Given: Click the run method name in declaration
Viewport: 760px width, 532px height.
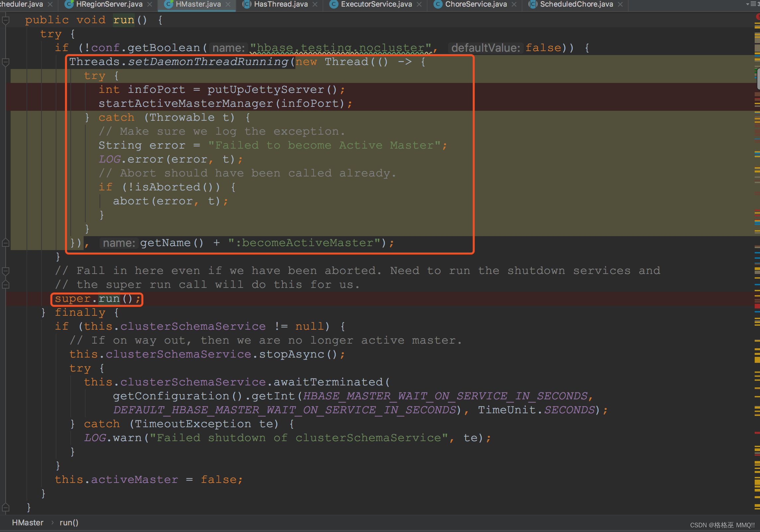Looking at the screenshot, I should pos(124,20).
